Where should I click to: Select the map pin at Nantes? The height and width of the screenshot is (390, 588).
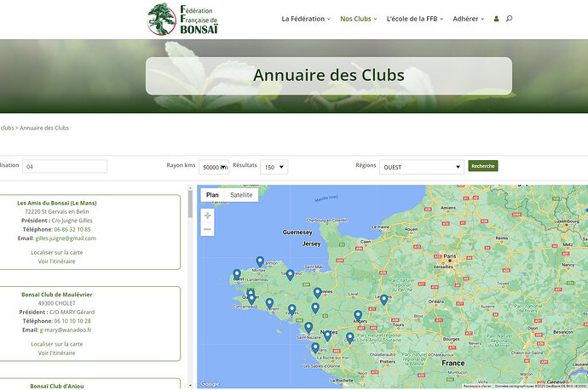[x=327, y=336]
